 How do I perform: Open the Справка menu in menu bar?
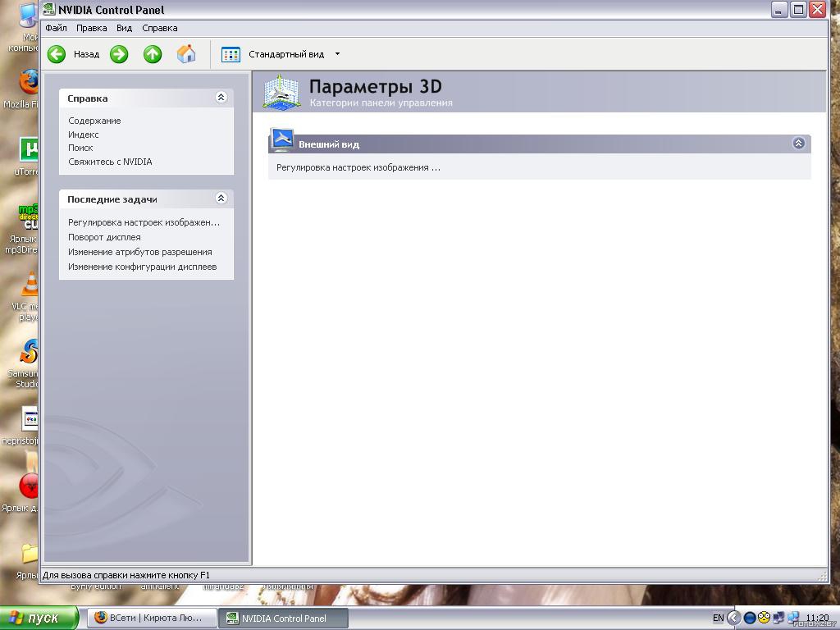[160, 28]
